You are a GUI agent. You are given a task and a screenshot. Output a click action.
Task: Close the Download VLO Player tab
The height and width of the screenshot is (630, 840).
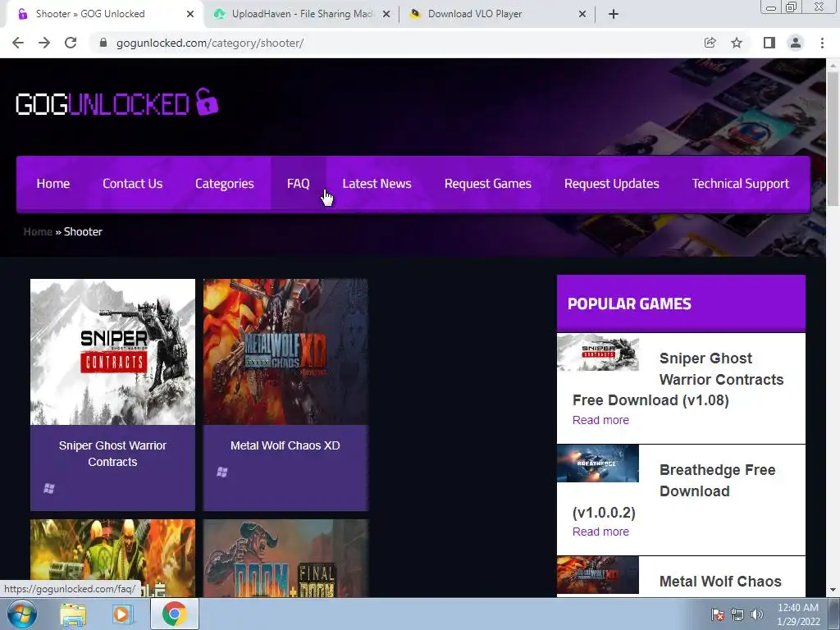(582, 14)
